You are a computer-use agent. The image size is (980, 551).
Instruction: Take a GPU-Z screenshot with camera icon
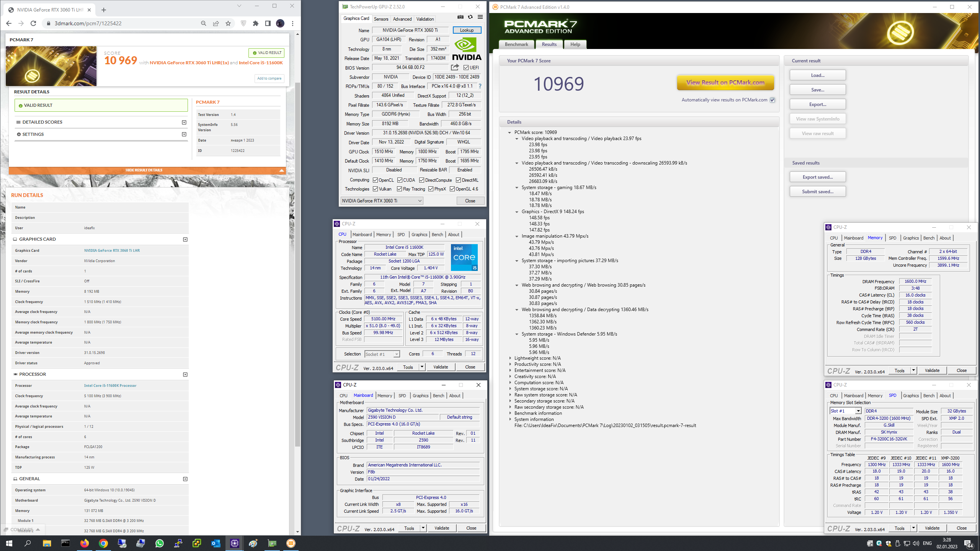coord(461,17)
